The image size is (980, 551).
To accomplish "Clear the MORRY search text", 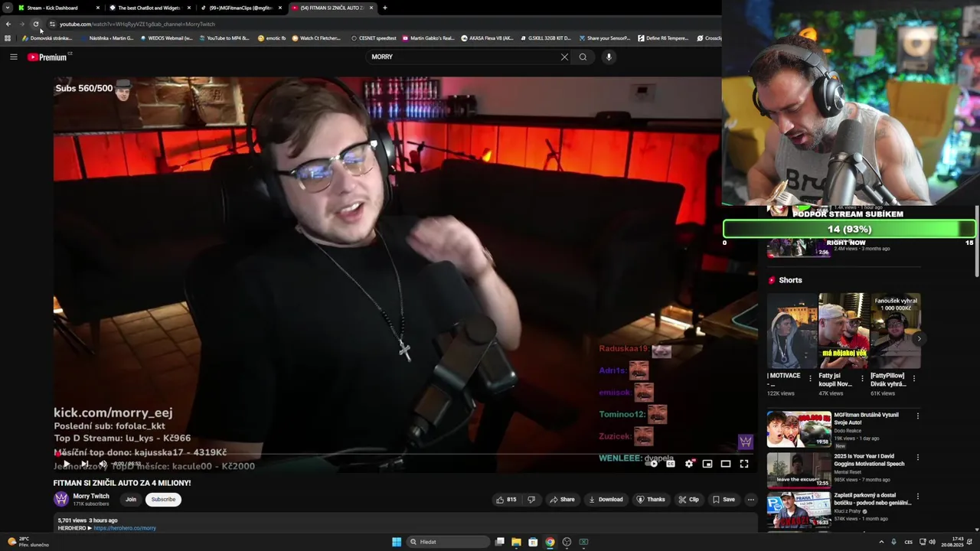I will point(564,57).
